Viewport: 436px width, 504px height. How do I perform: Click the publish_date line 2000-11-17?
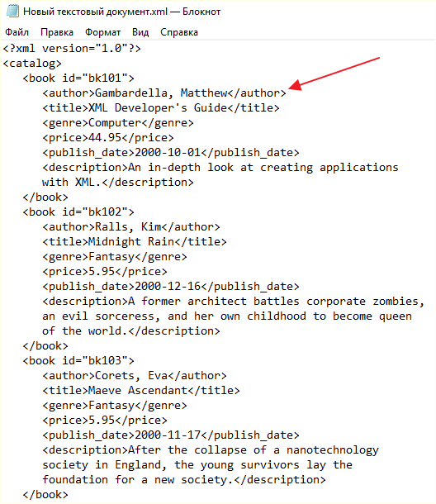tap(171, 435)
